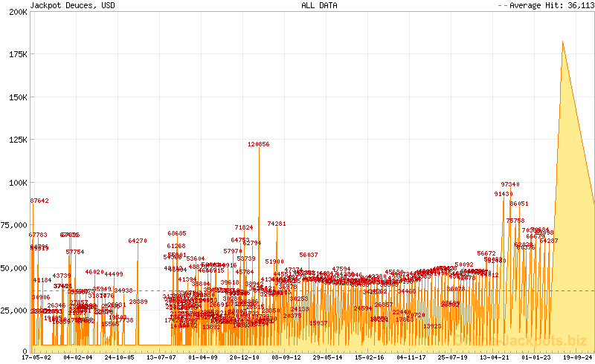Select the 19-09-24 date on x-axis
This screenshot has height=364, width=595.
(577, 357)
